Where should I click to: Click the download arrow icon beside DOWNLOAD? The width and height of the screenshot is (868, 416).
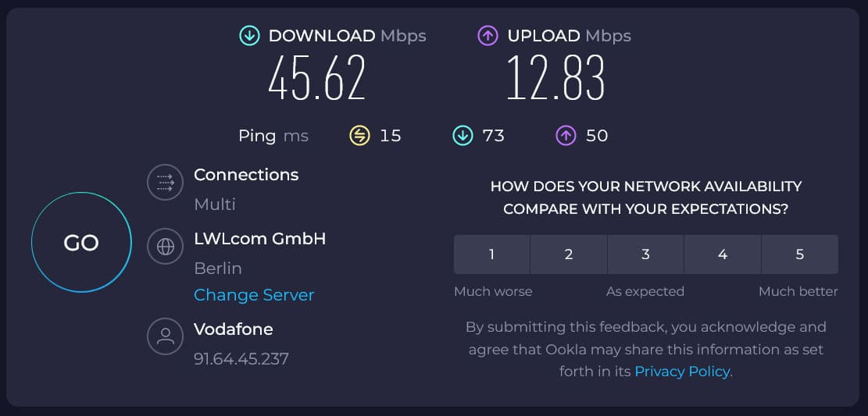pos(250,36)
